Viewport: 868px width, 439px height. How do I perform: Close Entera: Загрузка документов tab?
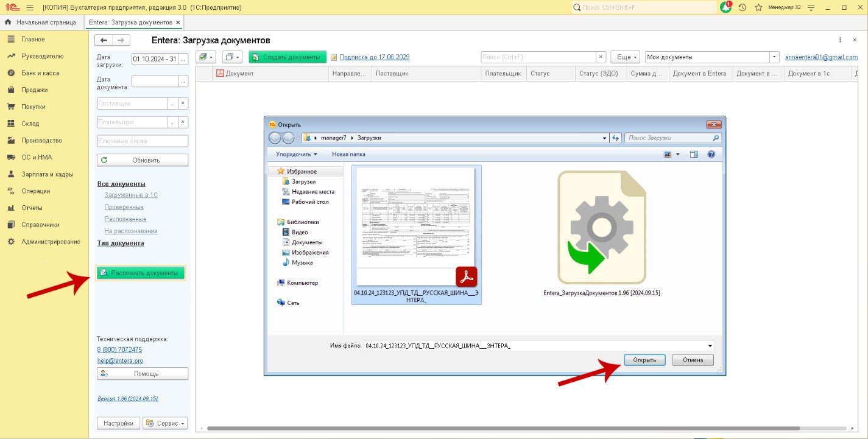click(178, 22)
